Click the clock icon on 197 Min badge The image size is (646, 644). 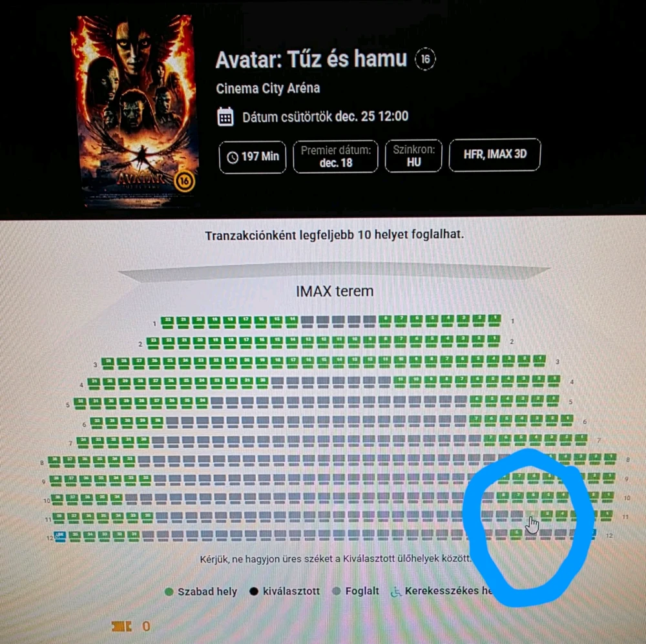pos(233,158)
